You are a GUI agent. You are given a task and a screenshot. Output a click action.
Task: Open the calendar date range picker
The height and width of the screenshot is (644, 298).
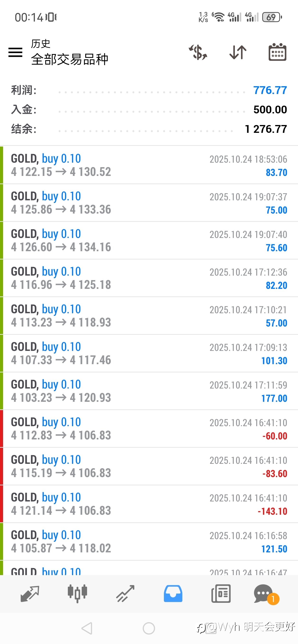point(277,52)
